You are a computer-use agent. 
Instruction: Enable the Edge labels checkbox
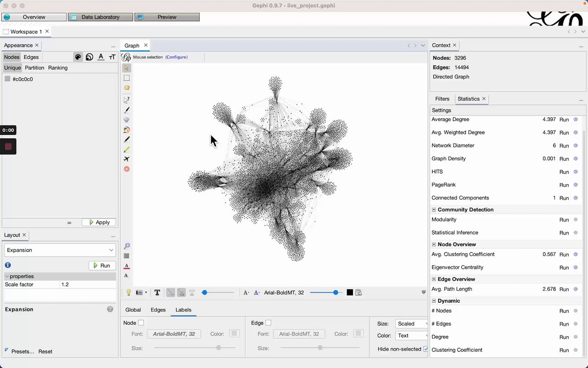click(268, 323)
